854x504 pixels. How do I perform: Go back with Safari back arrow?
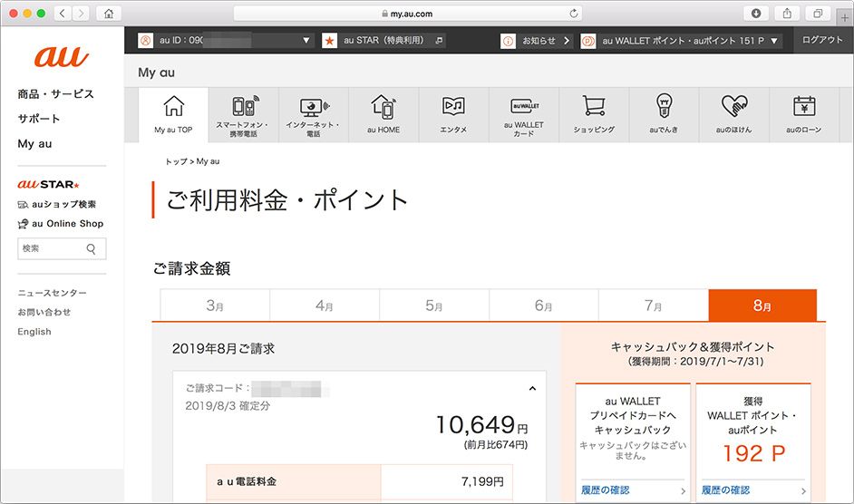click(x=63, y=13)
